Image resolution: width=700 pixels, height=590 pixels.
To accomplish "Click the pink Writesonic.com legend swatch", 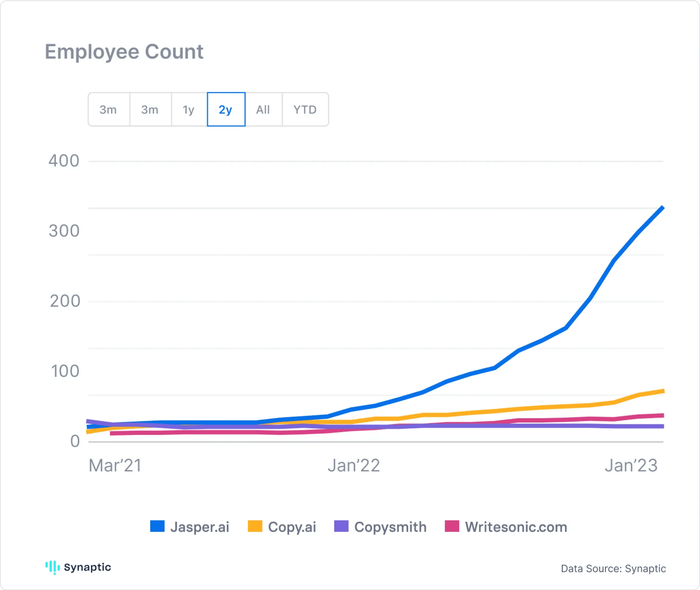I will [x=452, y=526].
